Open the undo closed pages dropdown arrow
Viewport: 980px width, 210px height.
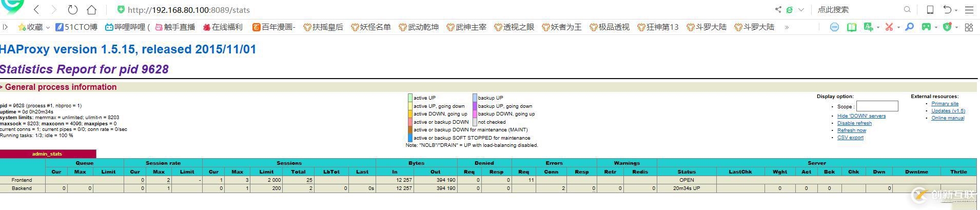click(x=956, y=10)
